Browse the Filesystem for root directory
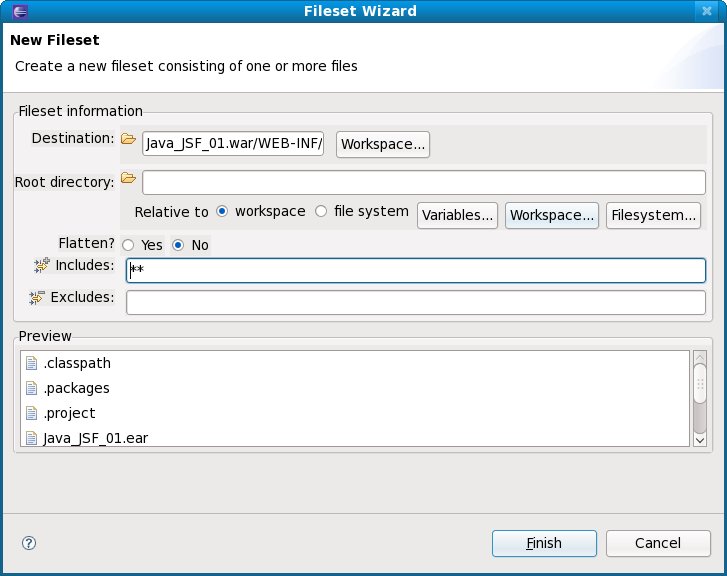Viewport: 727px width, 576px height. [654, 215]
